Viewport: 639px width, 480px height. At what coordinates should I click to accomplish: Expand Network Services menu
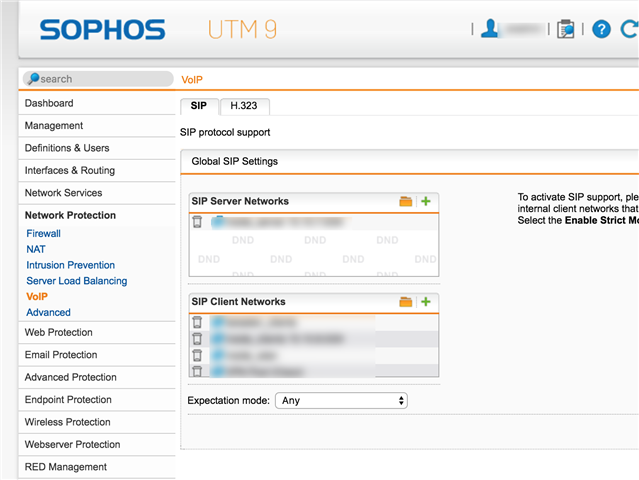(97, 193)
